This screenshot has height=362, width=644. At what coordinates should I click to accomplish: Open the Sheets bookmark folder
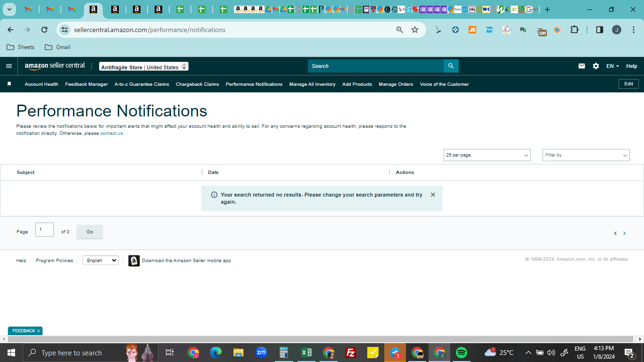tap(20, 47)
